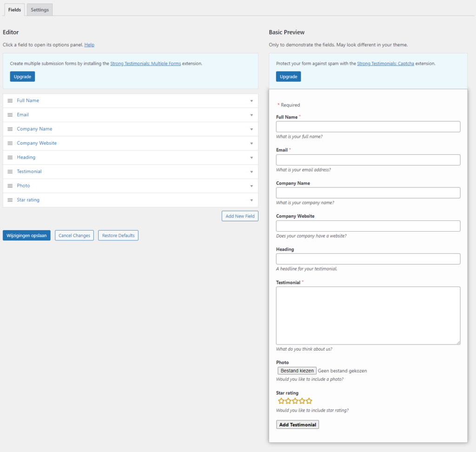The image size is (476, 452).
Task: Expand the Company Website field options arrow
Action: 251,143
